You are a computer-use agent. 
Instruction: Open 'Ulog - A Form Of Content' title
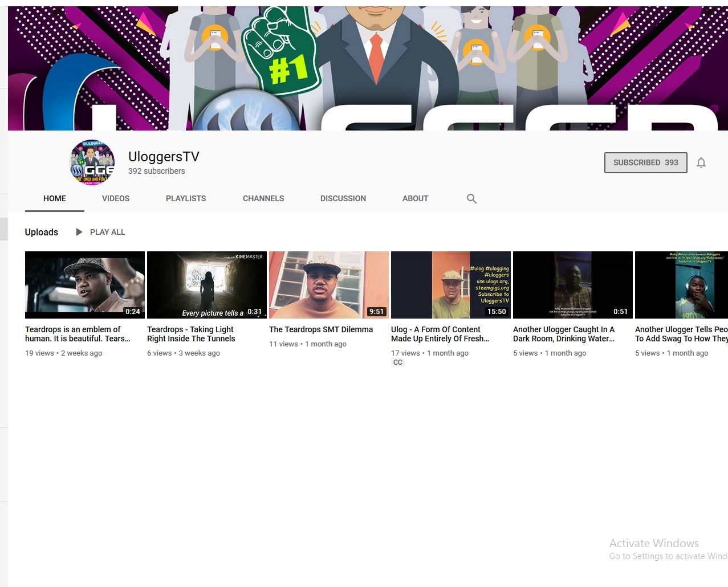pyautogui.click(x=440, y=334)
